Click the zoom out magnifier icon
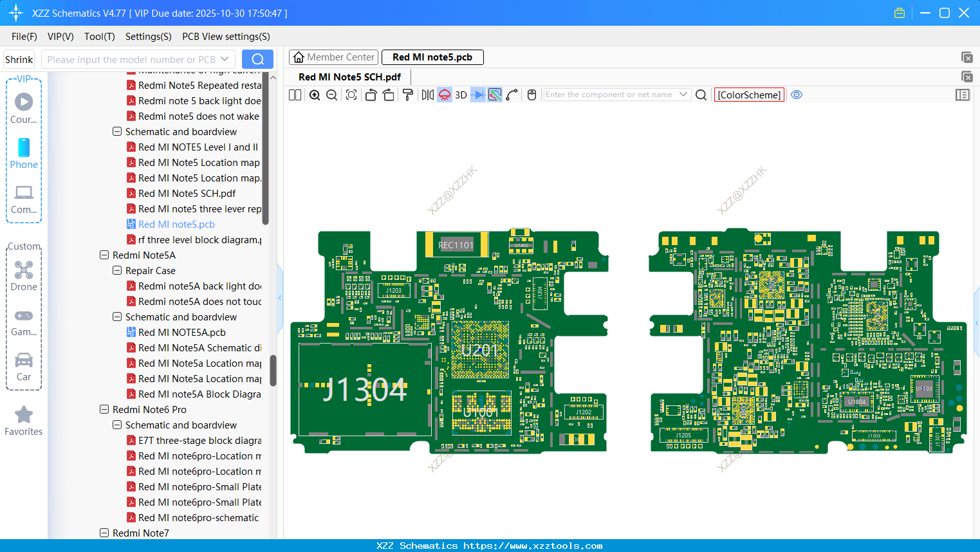The width and height of the screenshot is (980, 552). click(332, 95)
